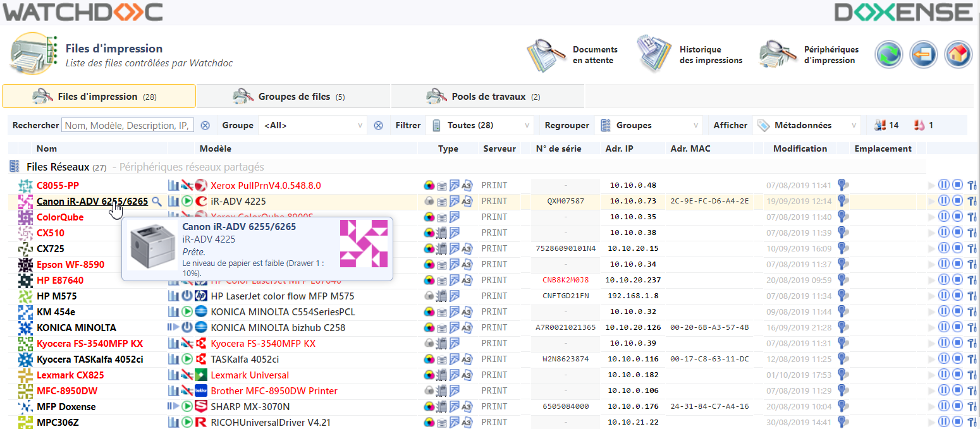This screenshot has height=429, width=980.
Task: Click the power status icon for HP M575
Action: (187, 296)
